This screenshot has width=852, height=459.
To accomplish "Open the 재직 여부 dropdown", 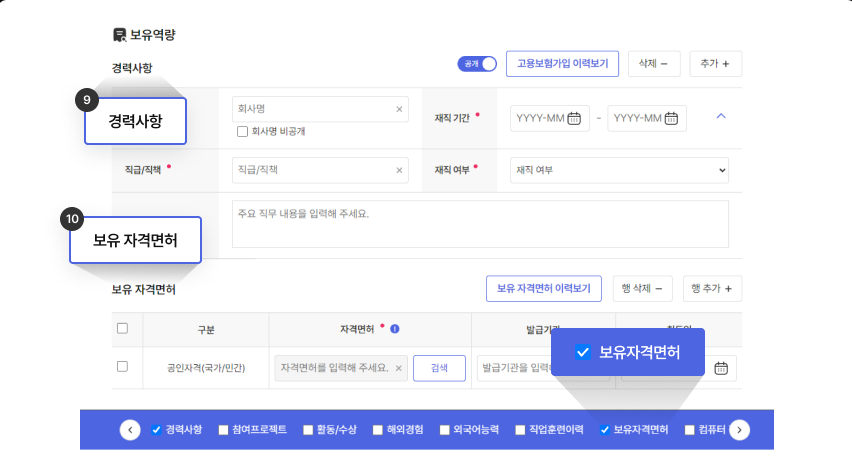I will 619,170.
